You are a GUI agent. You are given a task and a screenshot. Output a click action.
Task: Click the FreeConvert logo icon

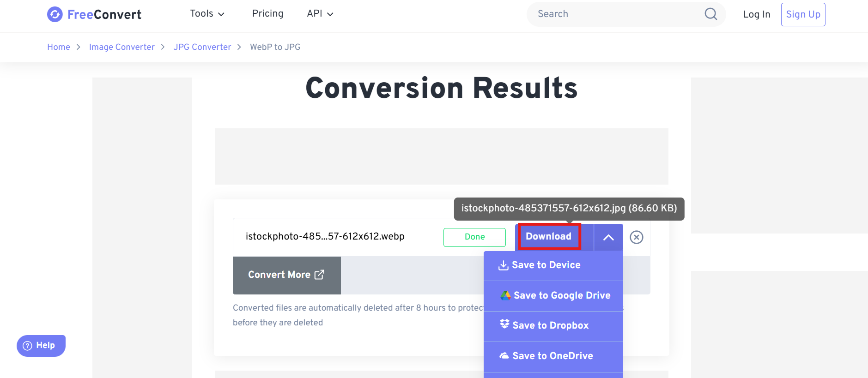point(55,14)
